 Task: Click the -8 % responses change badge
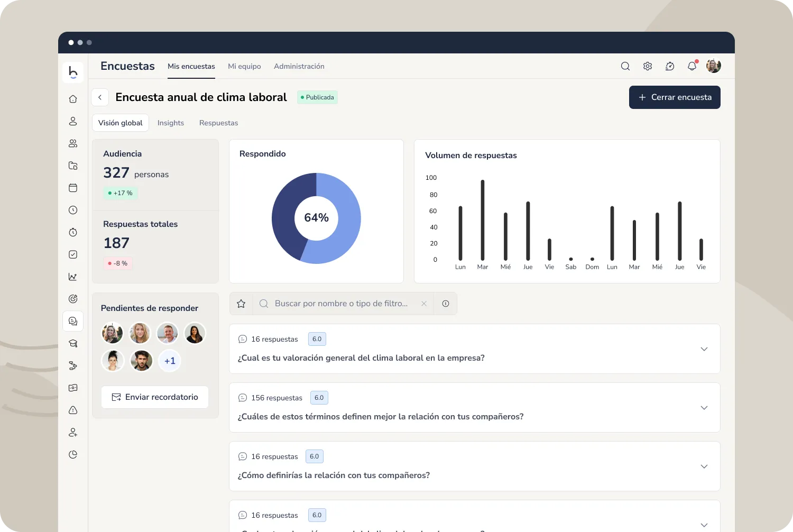118,263
